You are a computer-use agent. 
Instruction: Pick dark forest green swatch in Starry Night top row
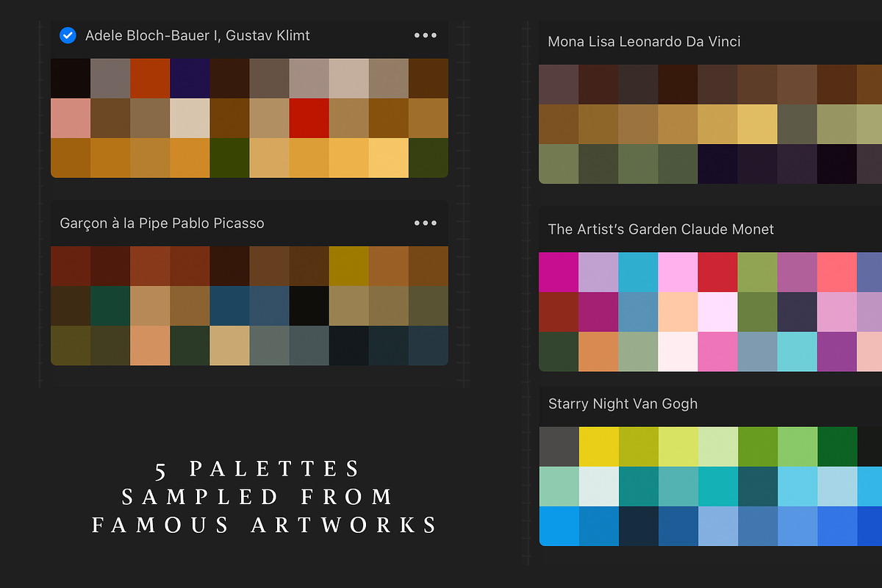[836, 446]
